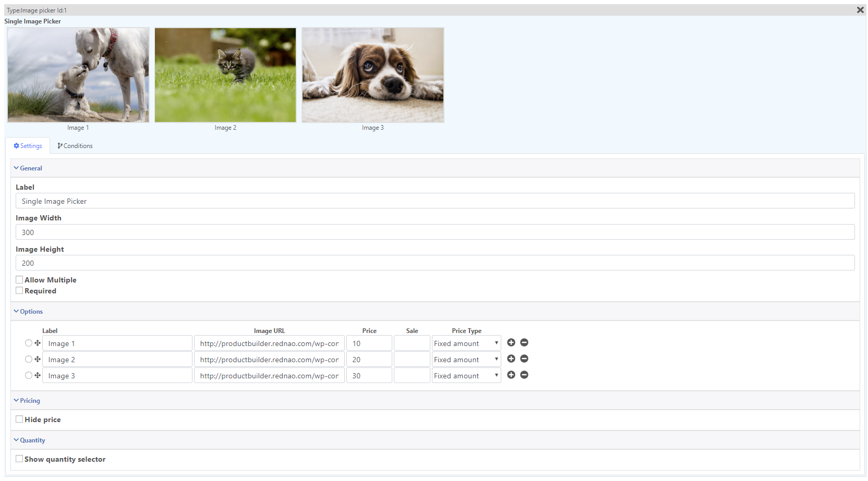The height and width of the screenshot is (481, 868).
Task: Switch to the Conditions tab
Action: (x=75, y=146)
